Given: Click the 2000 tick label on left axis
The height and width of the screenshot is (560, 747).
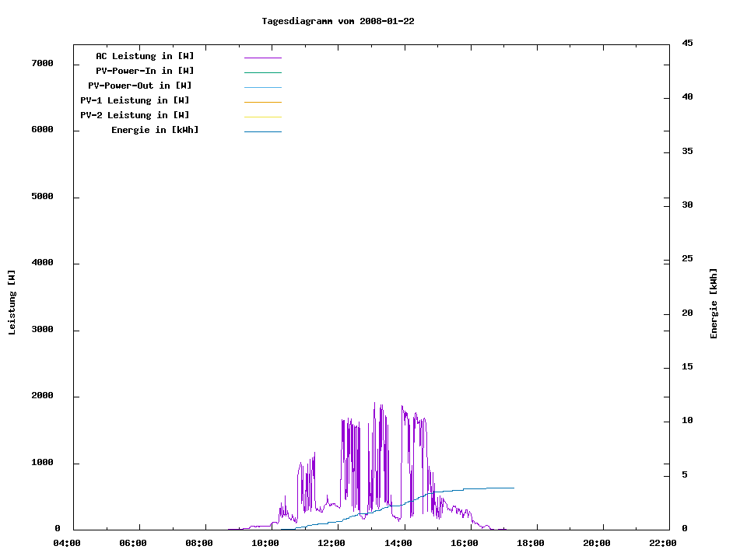Looking at the screenshot, I should [x=42, y=396].
